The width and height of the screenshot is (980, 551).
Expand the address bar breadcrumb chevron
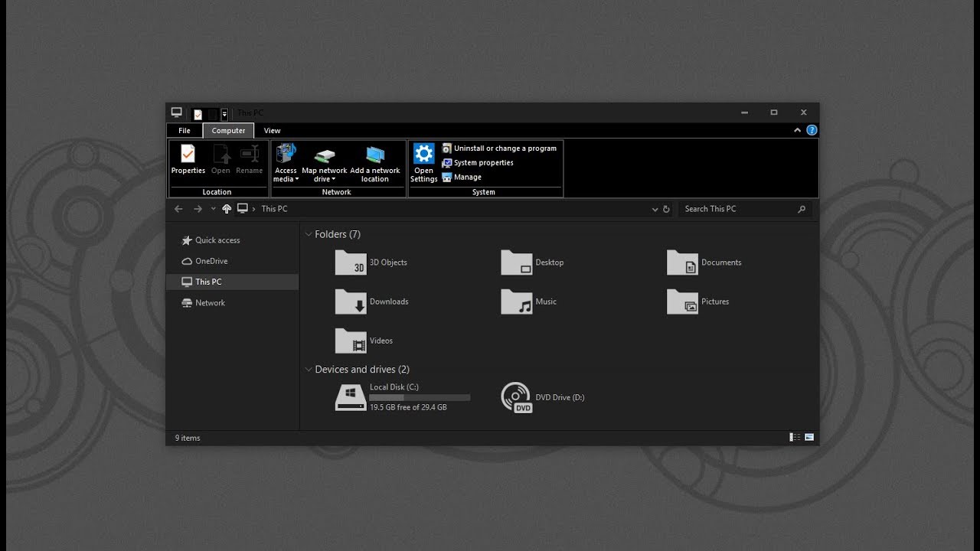(x=253, y=209)
